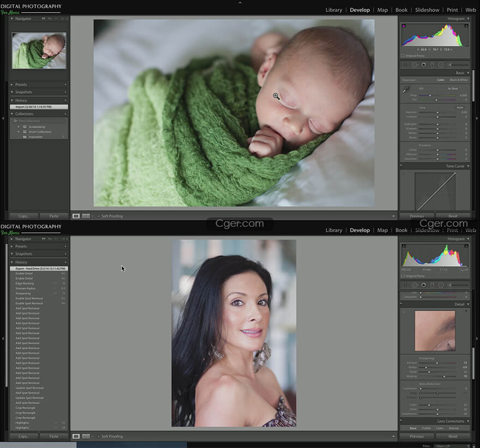Clear history using the X in the baby window's History header

pos(65,100)
